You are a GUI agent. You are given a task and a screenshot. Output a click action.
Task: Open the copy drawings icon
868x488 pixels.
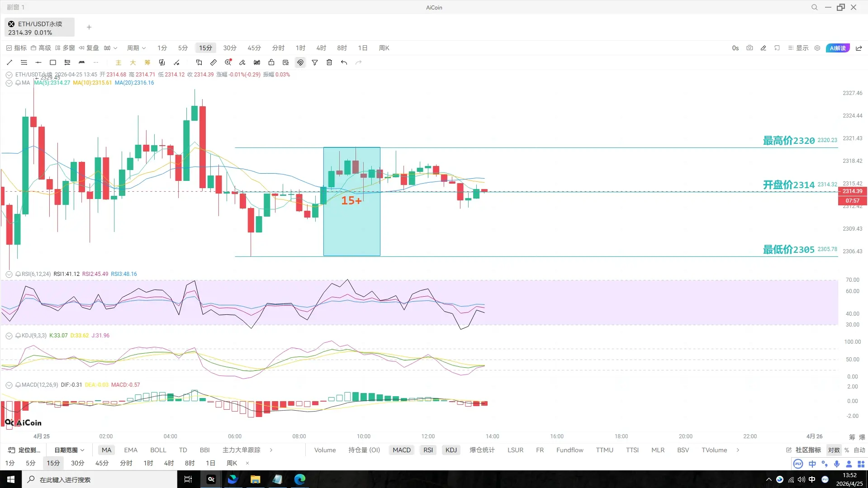tap(199, 62)
